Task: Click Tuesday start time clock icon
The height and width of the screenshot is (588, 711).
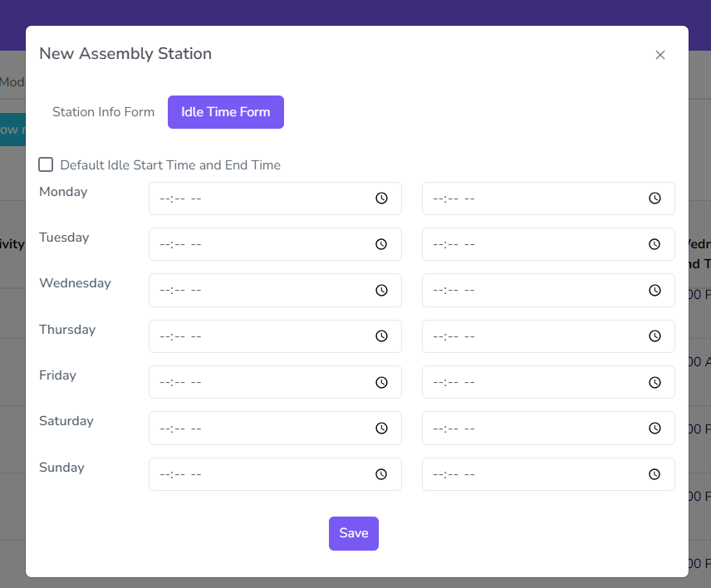Action: click(x=381, y=244)
